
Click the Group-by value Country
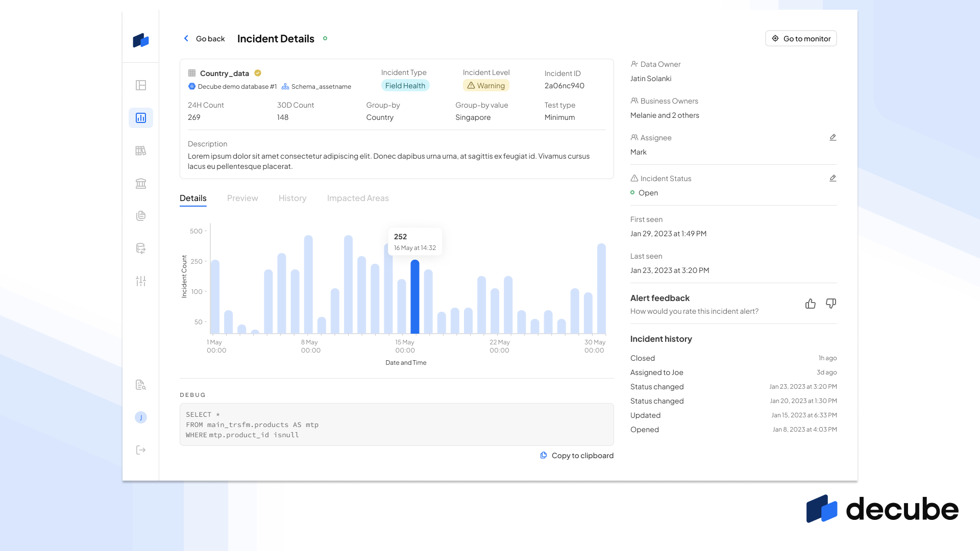click(x=380, y=117)
